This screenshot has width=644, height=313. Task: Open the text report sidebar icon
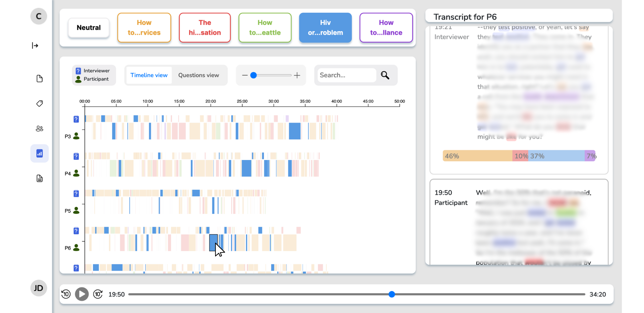tap(39, 178)
